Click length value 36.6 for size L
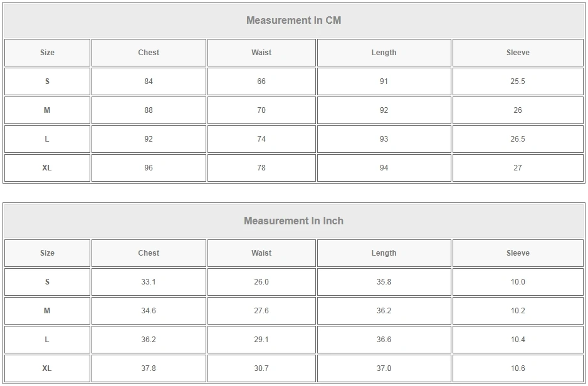588x386 pixels. point(384,340)
